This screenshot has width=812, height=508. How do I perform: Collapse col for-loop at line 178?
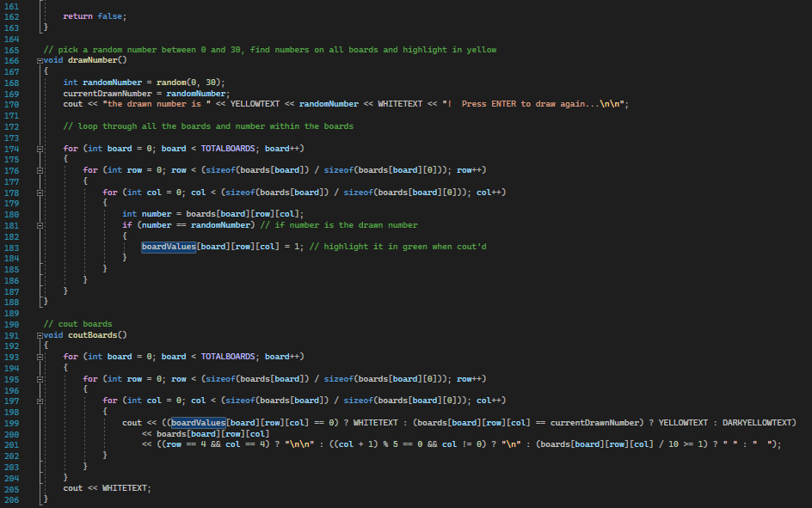[40, 193]
